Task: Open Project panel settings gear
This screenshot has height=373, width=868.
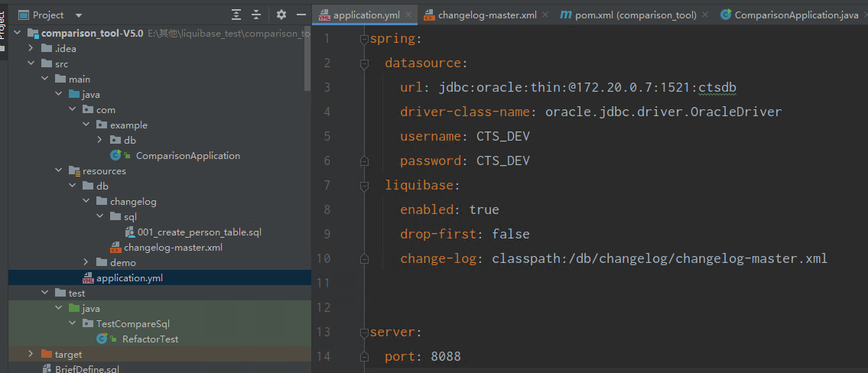Action: [x=281, y=15]
